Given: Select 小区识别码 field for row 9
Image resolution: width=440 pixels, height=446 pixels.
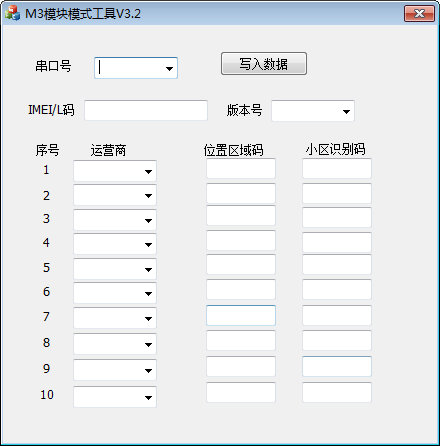Looking at the screenshot, I should click(x=337, y=366).
